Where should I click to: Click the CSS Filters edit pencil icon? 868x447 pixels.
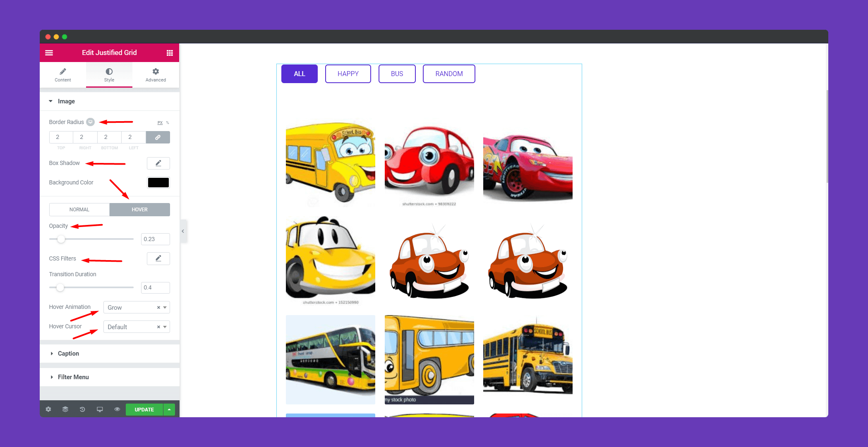158,258
